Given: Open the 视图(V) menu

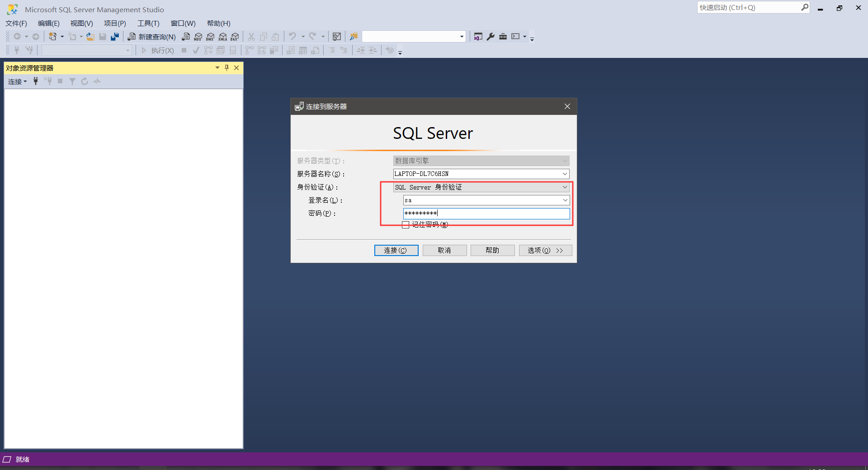Looking at the screenshot, I should (x=81, y=23).
